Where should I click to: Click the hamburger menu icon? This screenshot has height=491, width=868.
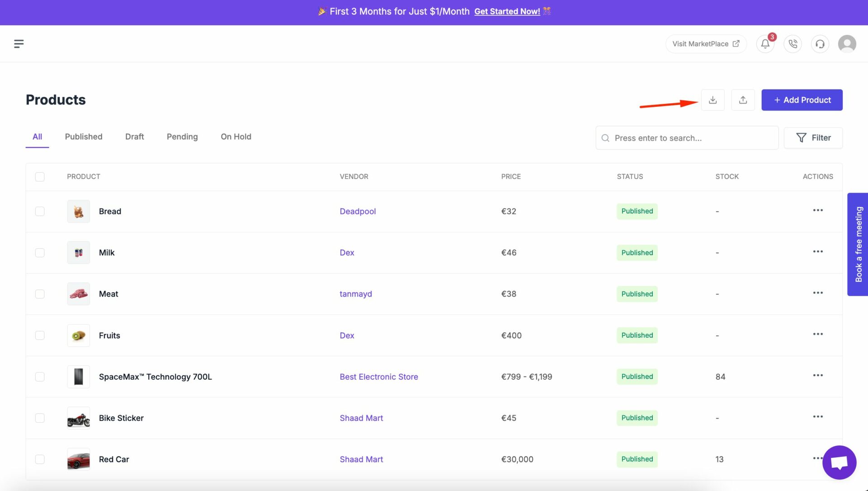point(19,43)
